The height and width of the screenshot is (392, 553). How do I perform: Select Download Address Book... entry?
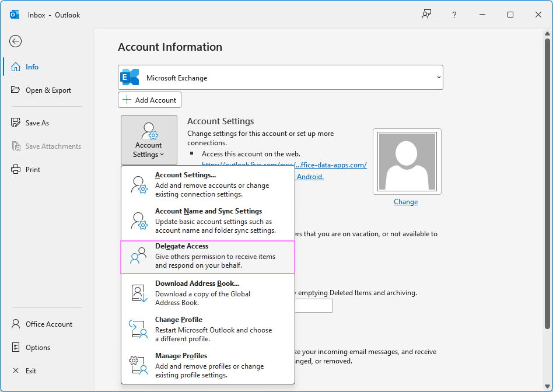(x=208, y=293)
